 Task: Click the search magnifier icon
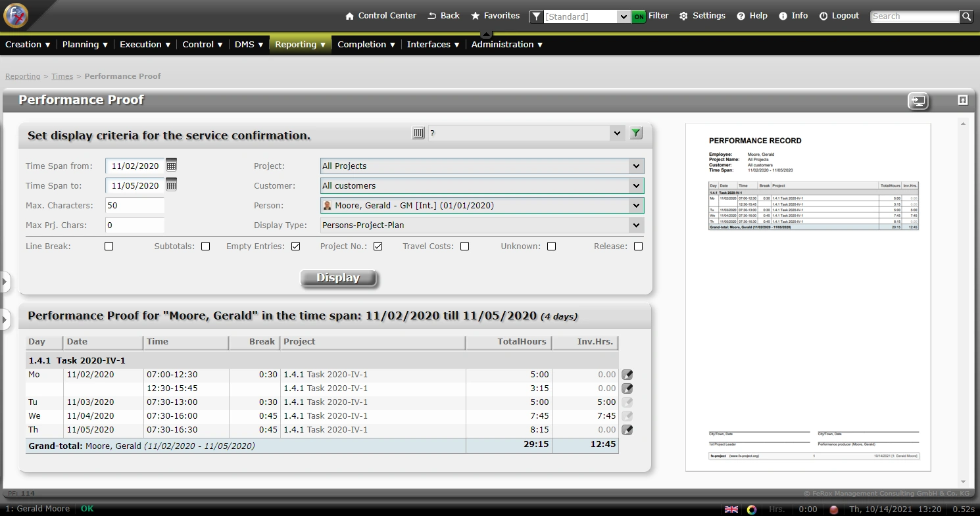tap(966, 16)
